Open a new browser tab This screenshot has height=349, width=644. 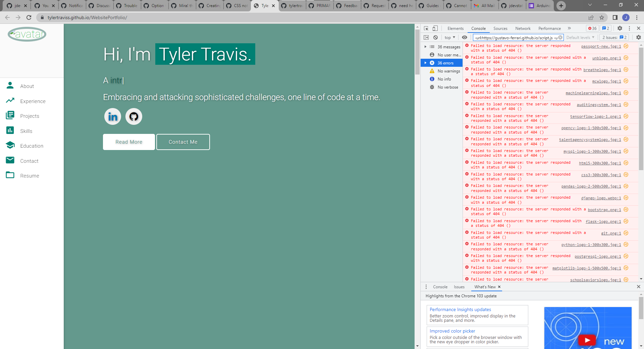[561, 6]
